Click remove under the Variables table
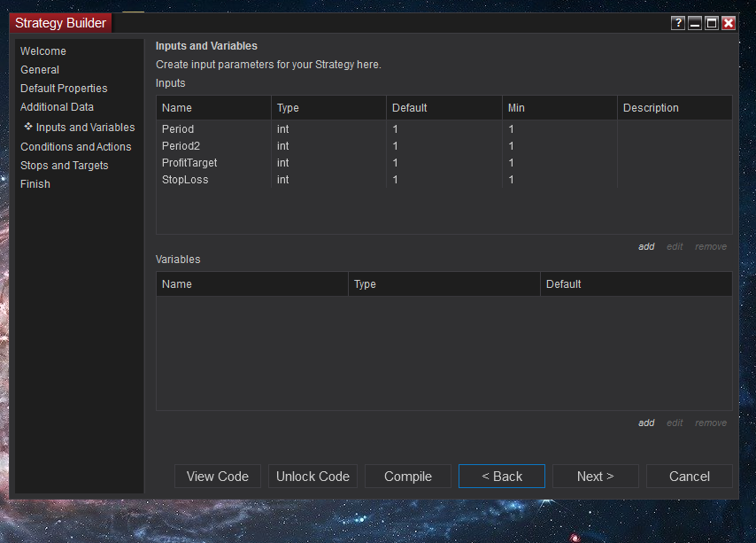The image size is (756, 543). (x=711, y=423)
